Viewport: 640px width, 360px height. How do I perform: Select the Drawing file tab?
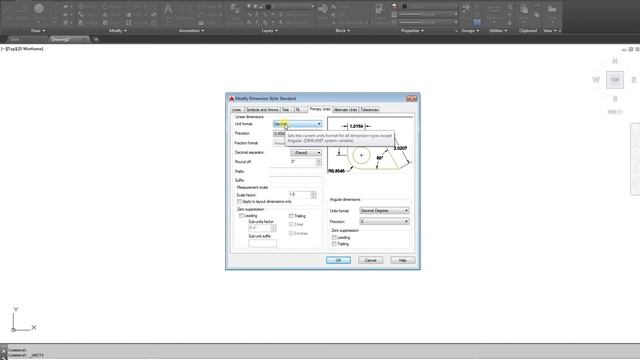point(61,39)
